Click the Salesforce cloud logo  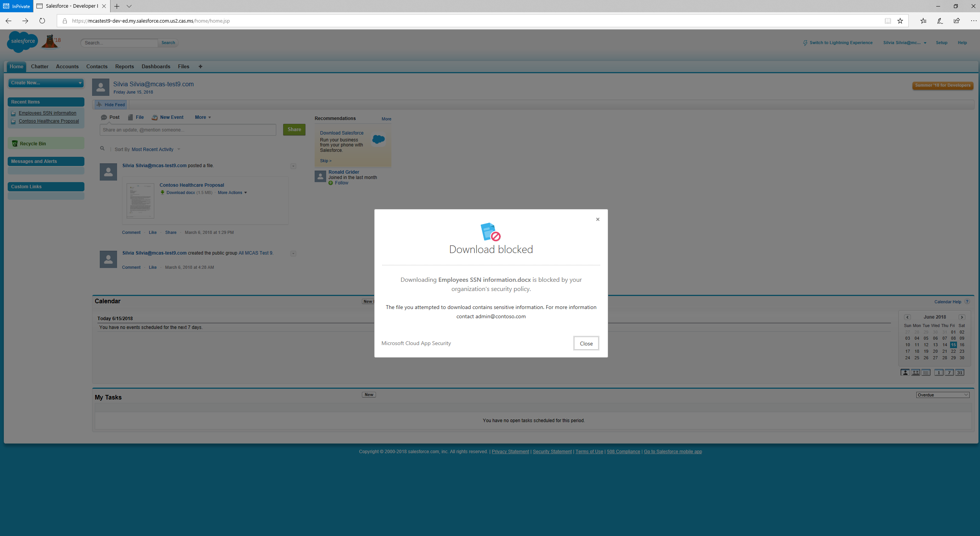(23, 41)
